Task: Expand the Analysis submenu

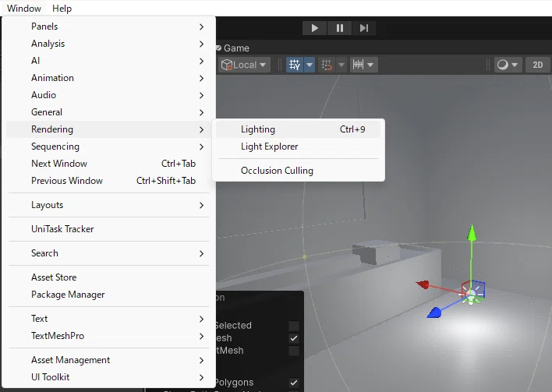Action: point(108,44)
